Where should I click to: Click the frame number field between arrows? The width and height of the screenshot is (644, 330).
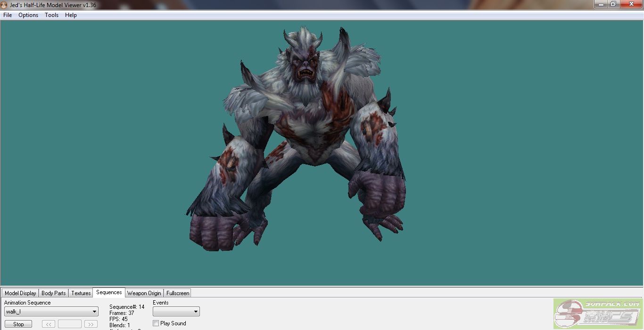point(70,324)
